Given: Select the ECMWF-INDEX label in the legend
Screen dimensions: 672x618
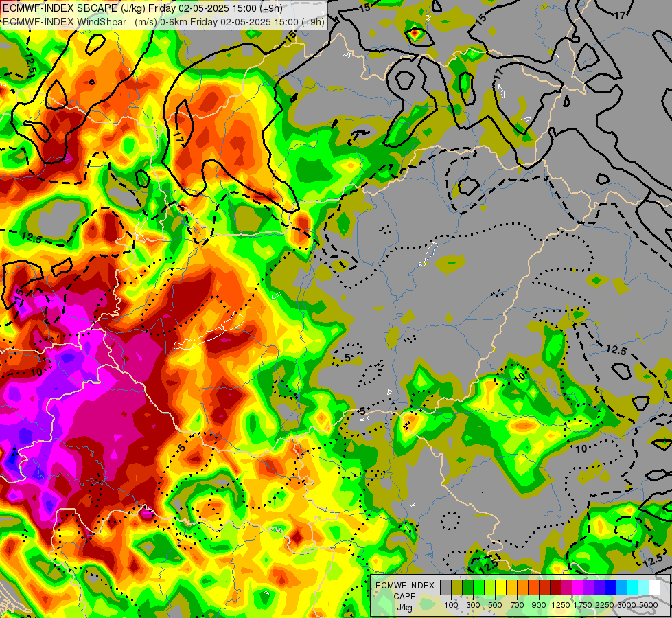Looking at the screenshot, I should coord(404,586).
